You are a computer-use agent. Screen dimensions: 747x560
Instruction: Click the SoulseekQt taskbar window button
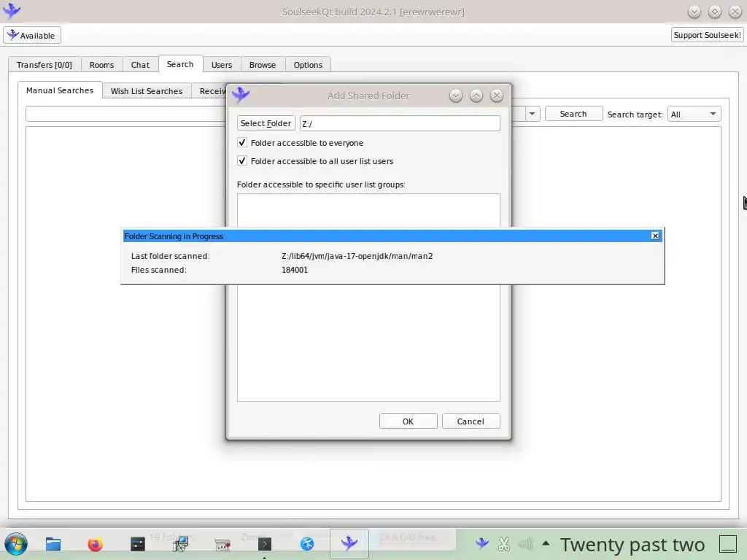349,543
